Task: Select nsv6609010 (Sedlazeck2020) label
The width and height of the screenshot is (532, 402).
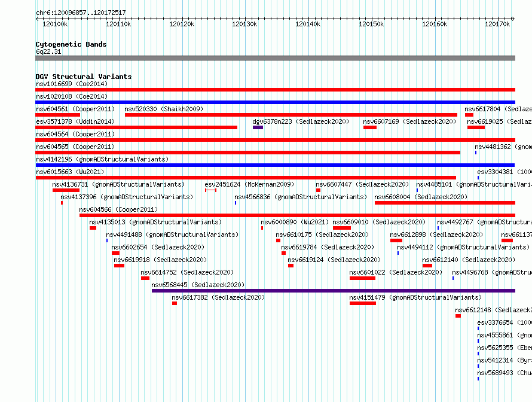Action: coord(379,222)
